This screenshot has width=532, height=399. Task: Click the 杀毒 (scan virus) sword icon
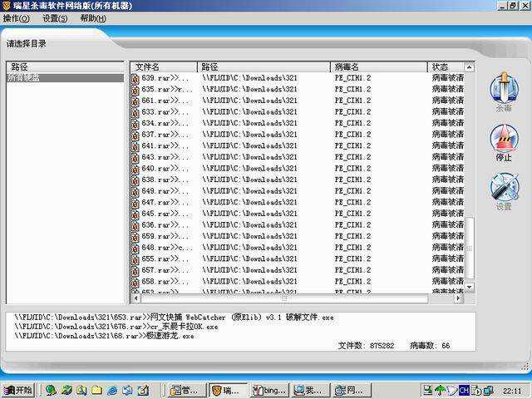[x=504, y=91]
